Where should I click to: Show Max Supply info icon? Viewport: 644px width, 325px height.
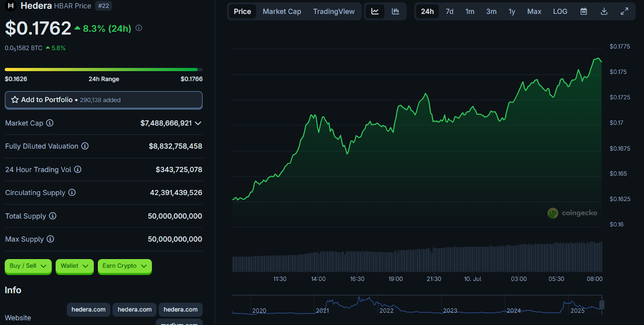click(x=50, y=239)
